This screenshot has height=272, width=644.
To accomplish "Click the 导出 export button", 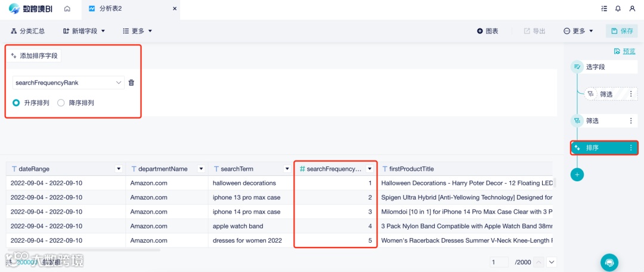I will pyautogui.click(x=535, y=31).
